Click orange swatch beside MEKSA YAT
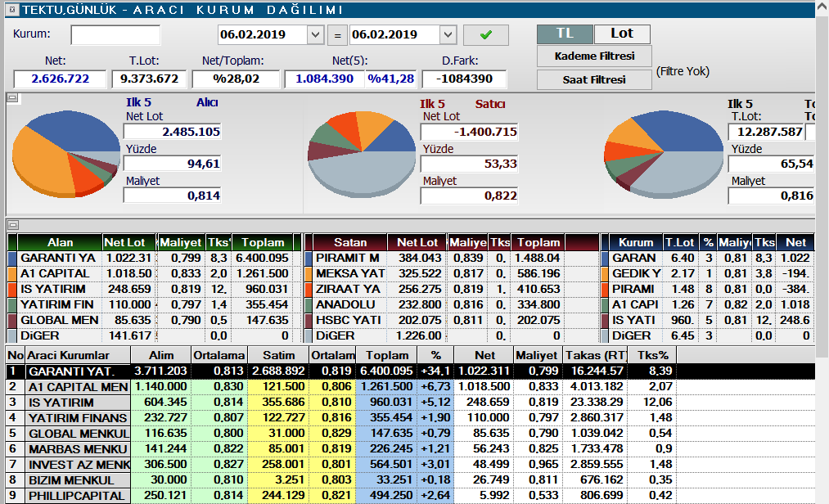The height and width of the screenshot is (504, 829). pos(309,274)
